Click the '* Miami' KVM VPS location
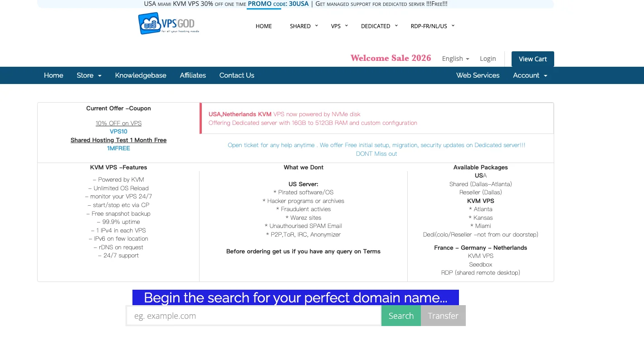The image size is (644, 356). coord(480,226)
